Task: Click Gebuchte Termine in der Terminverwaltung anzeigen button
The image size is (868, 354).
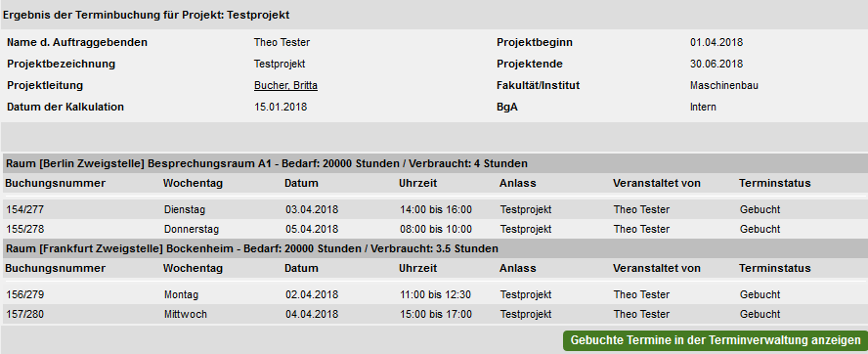Action: tap(716, 340)
